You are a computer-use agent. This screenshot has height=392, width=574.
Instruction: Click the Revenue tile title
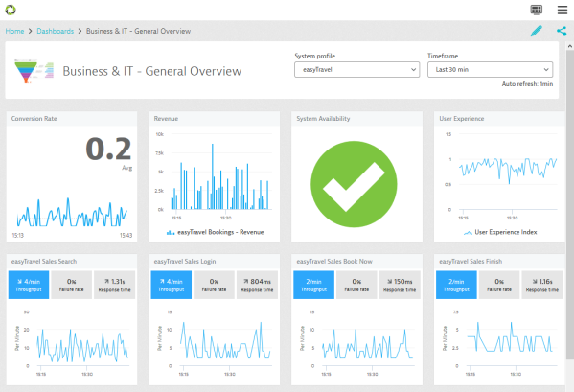pos(166,119)
